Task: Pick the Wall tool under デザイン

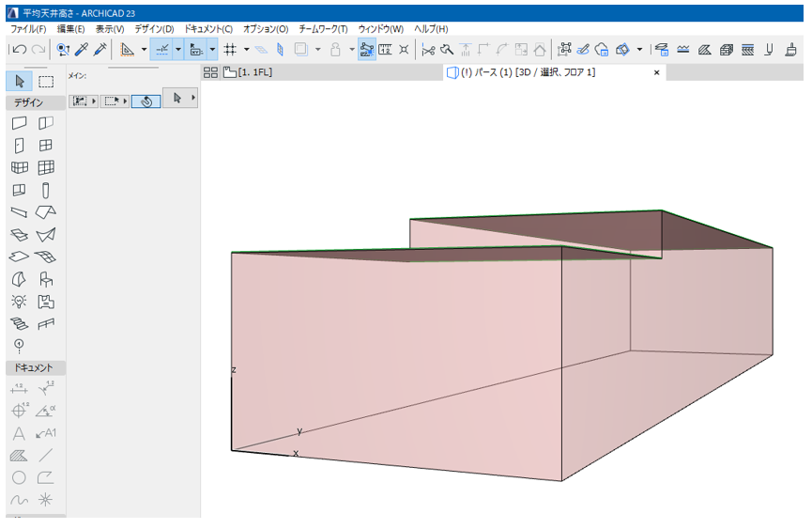Action: click(19, 123)
